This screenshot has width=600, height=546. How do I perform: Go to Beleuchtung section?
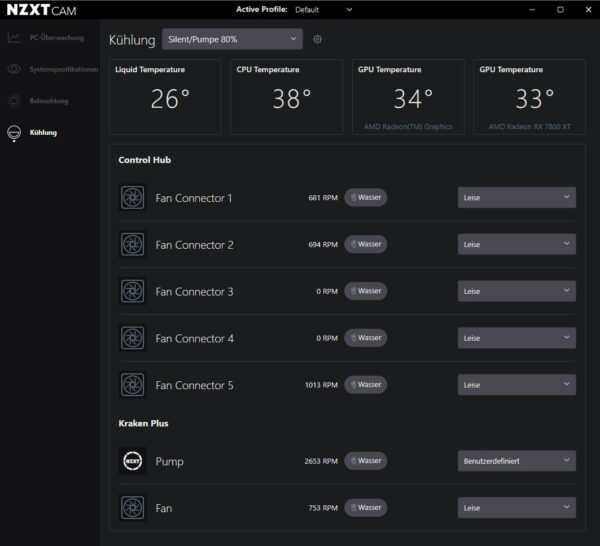coord(49,101)
